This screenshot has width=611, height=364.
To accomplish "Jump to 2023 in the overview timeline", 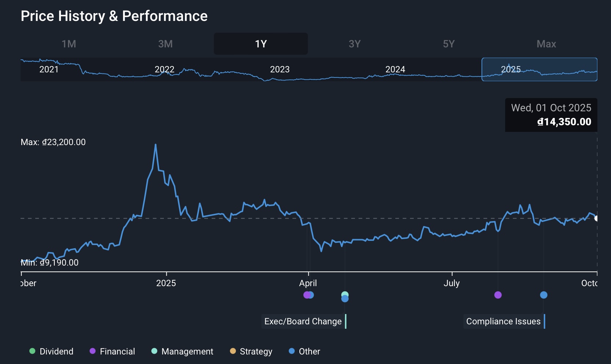I will point(280,69).
